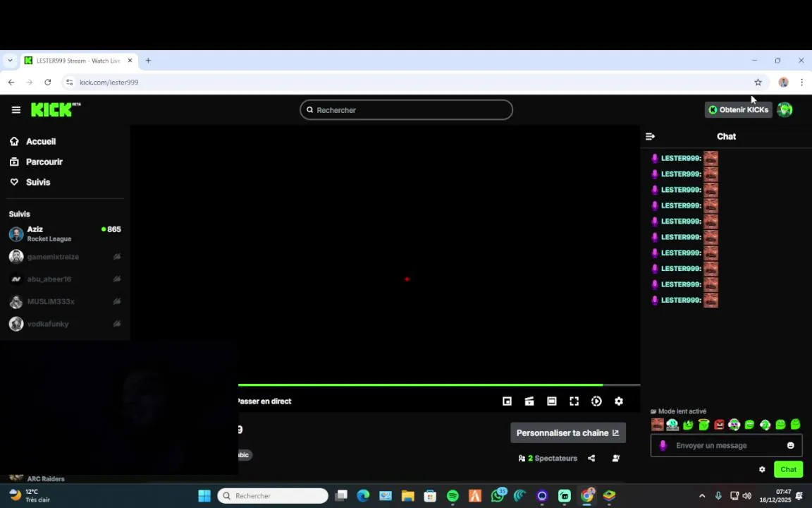Open vodkafunky's channel
The height and width of the screenshot is (508, 812).
pos(65,323)
